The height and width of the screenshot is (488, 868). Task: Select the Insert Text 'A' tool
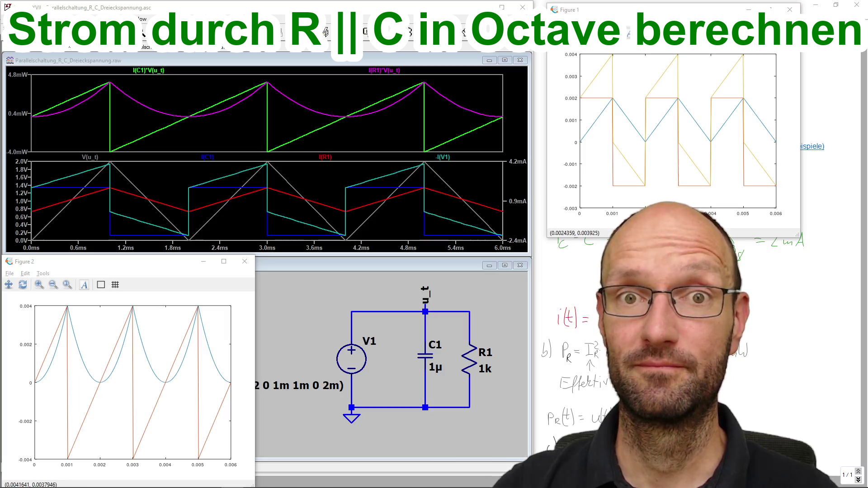tap(84, 285)
